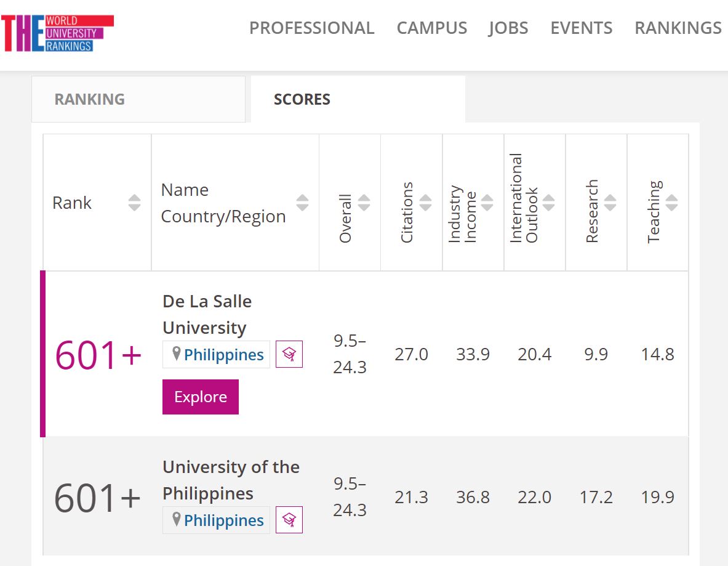Click location pin in University of the Philippines row
Image resolution: width=728 pixels, height=566 pixels.
177,520
